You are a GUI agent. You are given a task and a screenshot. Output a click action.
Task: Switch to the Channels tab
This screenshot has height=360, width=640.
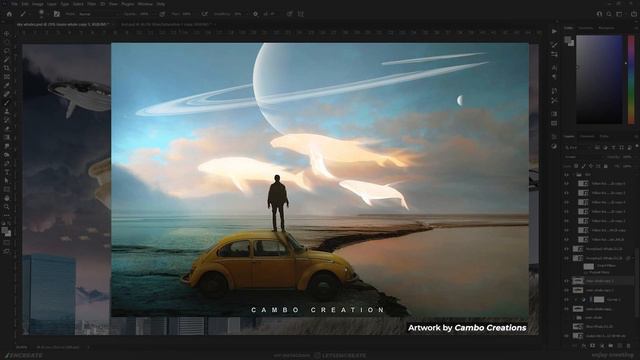click(x=587, y=136)
